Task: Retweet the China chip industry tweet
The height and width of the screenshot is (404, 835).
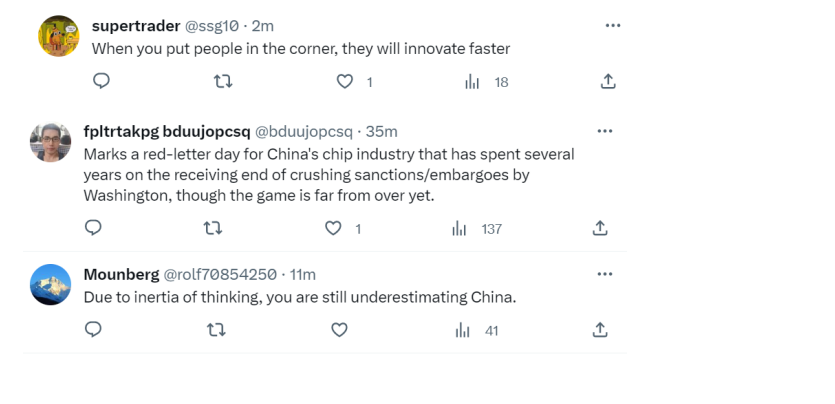Action: [x=213, y=228]
